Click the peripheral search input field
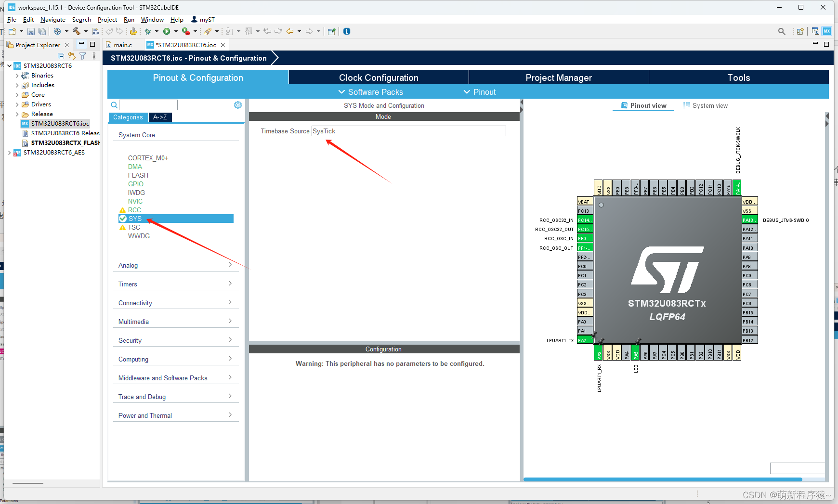The image size is (838, 504). click(x=148, y=104)
